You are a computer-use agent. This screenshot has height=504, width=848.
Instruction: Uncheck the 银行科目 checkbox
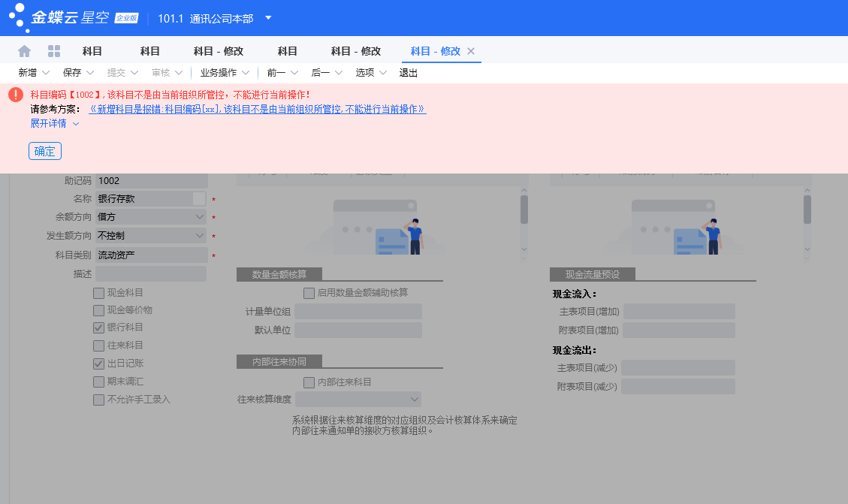click(x=98, y=327)
